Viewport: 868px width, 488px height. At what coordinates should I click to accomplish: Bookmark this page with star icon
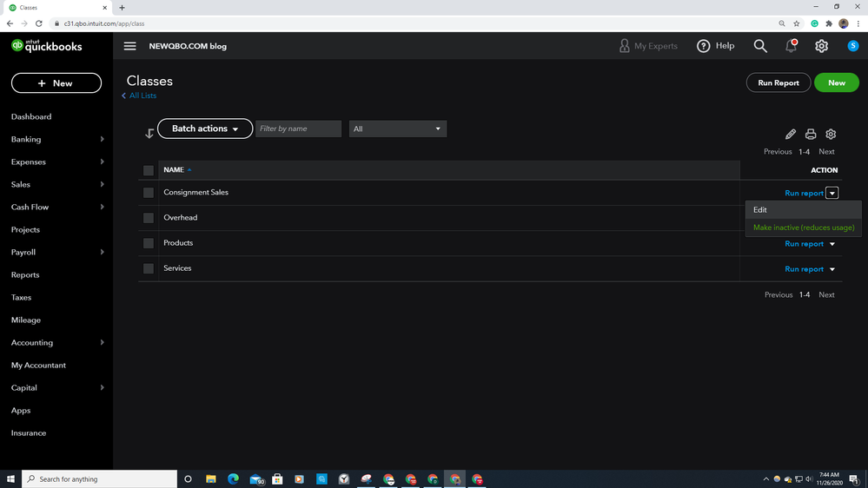tap(797, 23)
